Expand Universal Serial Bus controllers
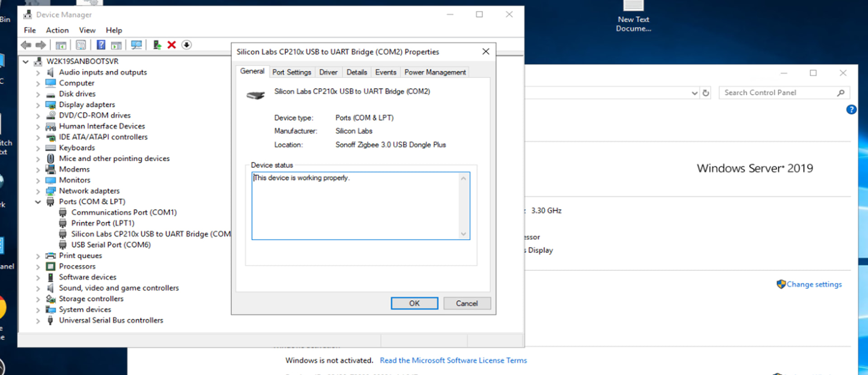Image resolution: width=868 pixels, height=375 pixels. point(38,321)
